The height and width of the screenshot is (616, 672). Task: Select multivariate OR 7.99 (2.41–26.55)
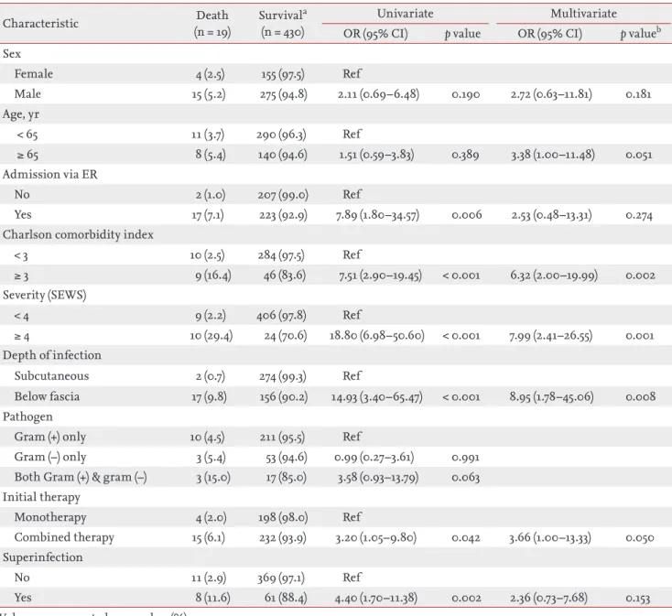[x=551, y=336]
